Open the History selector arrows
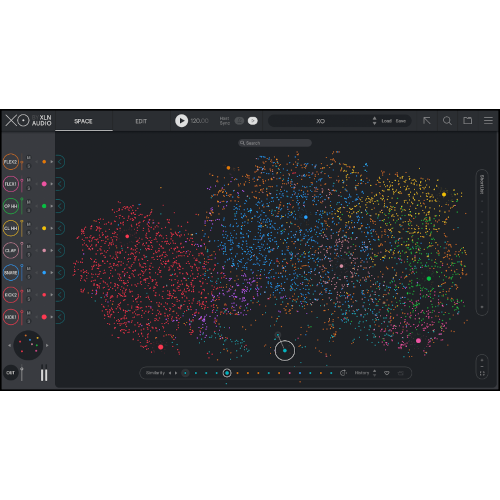 point(374,373)
